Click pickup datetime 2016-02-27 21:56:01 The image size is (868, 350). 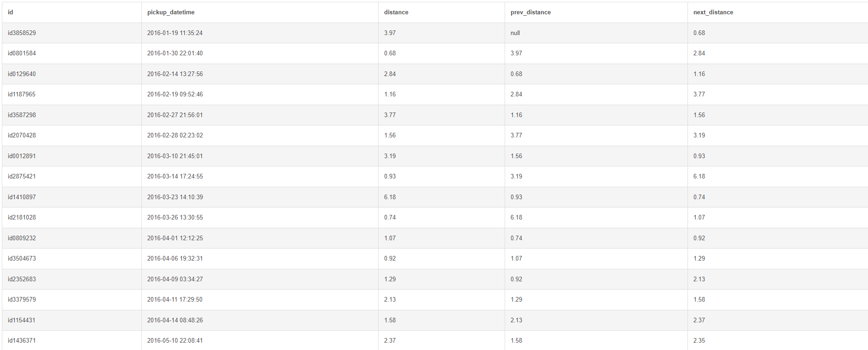(175, 115)
